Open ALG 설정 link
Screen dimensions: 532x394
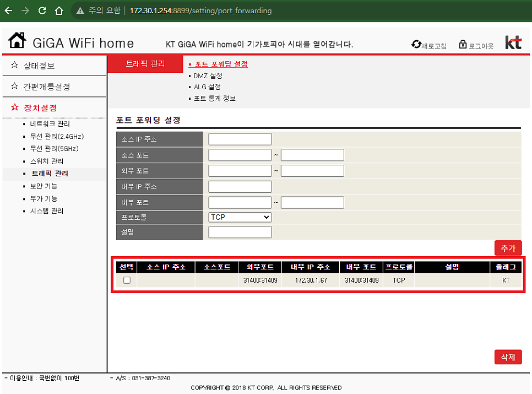pos(207,87)
